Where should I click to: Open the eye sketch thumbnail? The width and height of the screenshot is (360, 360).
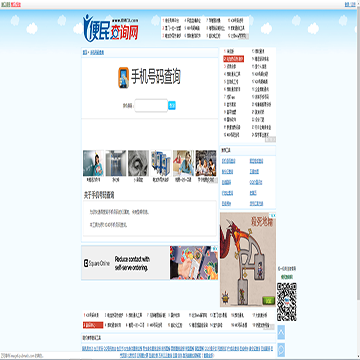click(x=138, y=163)
